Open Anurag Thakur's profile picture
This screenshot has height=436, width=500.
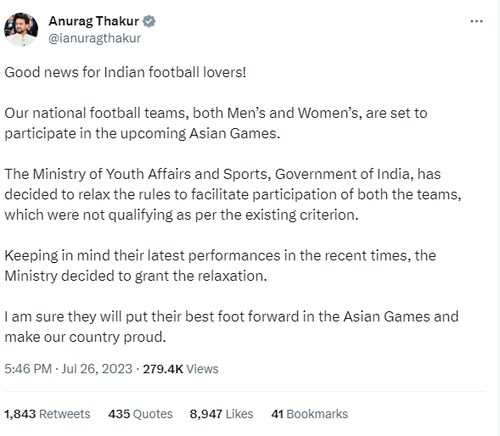click(x=21, y=29)
